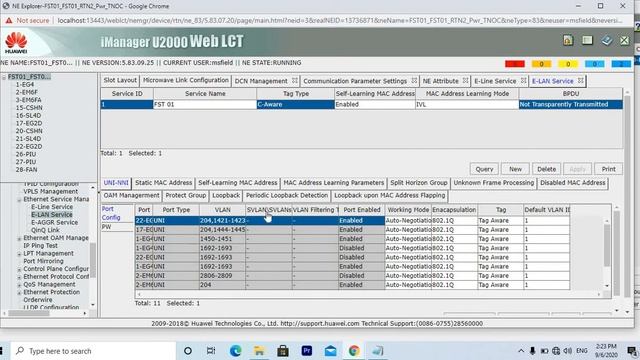This screenshot has height=360, width=640.
Task: Click the New button
Action: (x=515, y=169)
